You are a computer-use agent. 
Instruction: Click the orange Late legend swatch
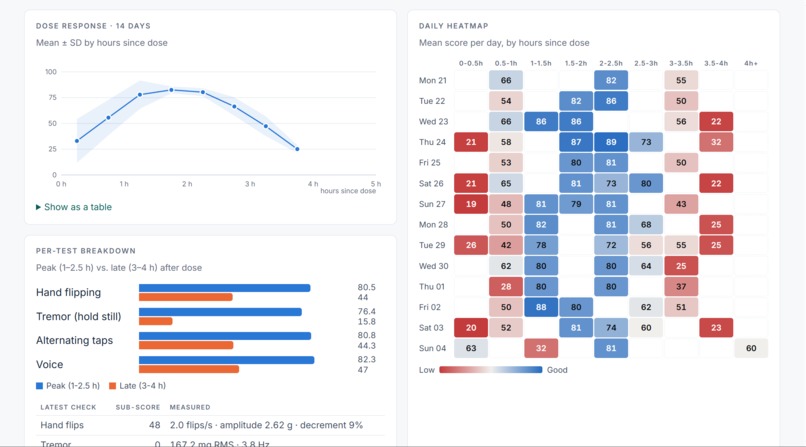113,386
